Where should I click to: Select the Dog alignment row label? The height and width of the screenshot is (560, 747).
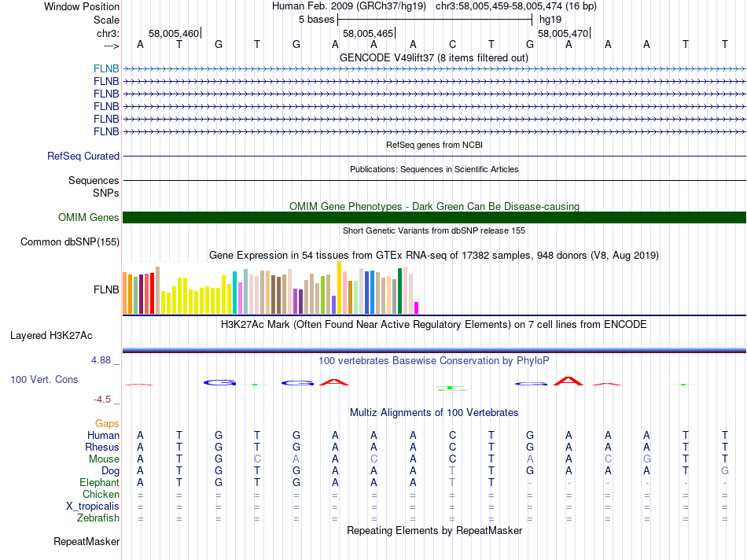click(110, 471)
